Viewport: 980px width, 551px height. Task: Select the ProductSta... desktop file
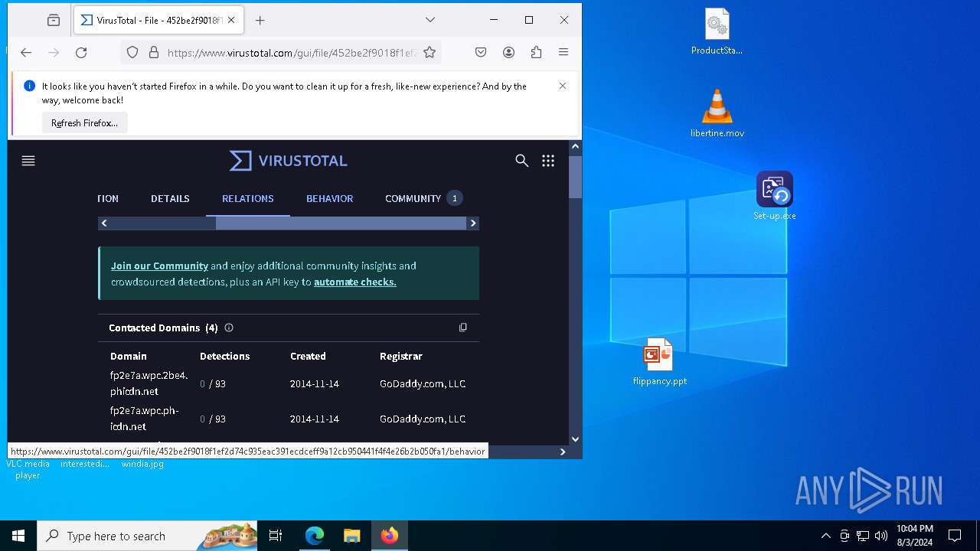click(717, 32)
